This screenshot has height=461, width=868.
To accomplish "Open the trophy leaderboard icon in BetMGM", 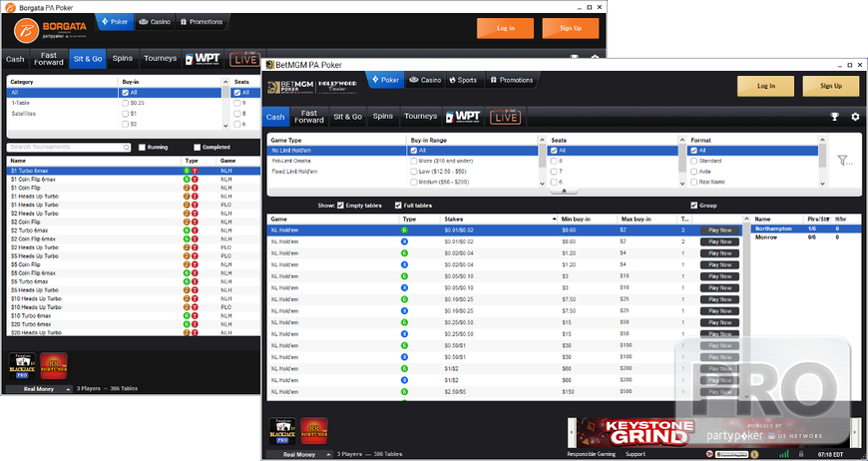I will (x=835, y=117).
